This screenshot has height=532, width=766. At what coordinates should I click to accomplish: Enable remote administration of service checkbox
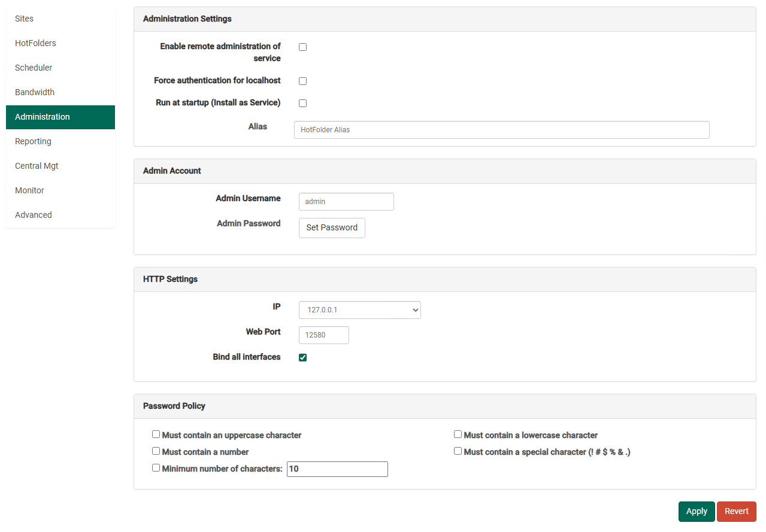(303, 47)
